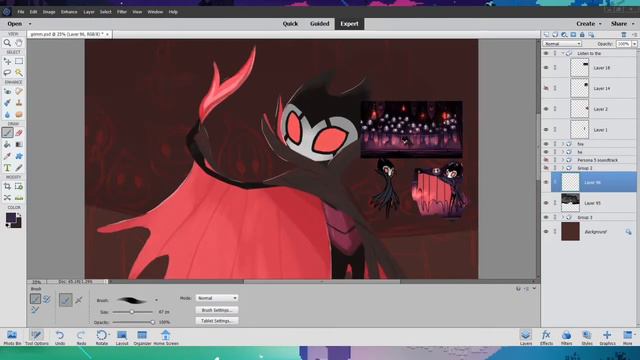Screen dimensions: 640x360
Task: Select the Type tool
Action: coord(7,168)
